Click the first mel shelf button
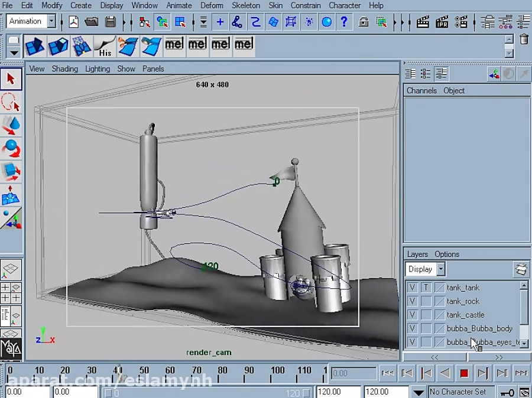Viewport: 532px width, 398px height. coord(174,44)
